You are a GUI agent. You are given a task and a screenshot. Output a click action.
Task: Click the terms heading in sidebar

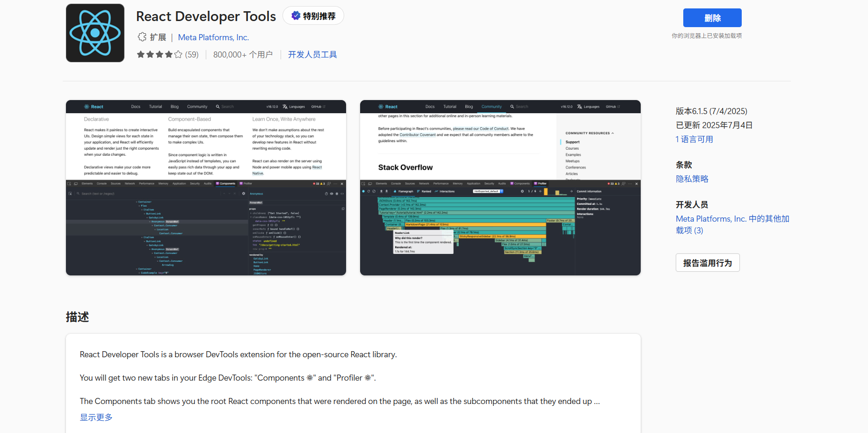684,165
